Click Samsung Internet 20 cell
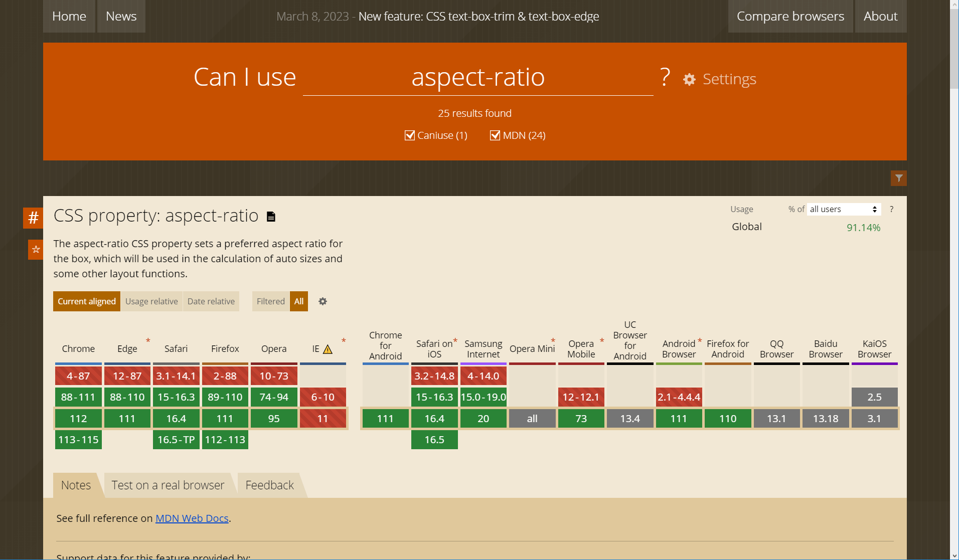 (x=484, y=419)
